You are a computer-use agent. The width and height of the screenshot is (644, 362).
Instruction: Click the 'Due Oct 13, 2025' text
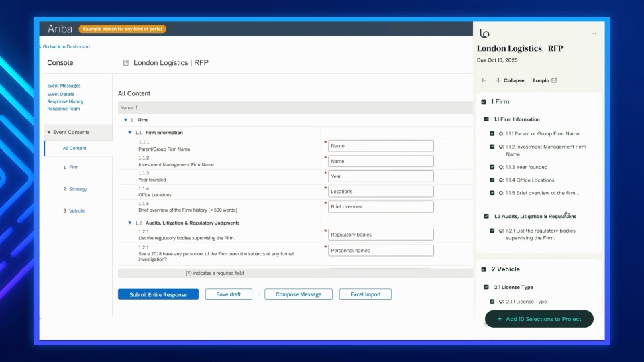(497, 60)
